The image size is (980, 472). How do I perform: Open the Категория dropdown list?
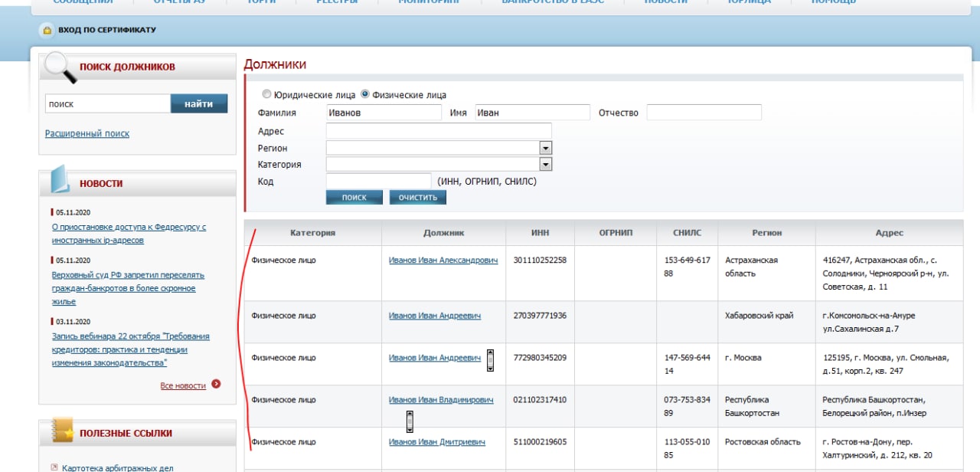click(x=545, y=165)
